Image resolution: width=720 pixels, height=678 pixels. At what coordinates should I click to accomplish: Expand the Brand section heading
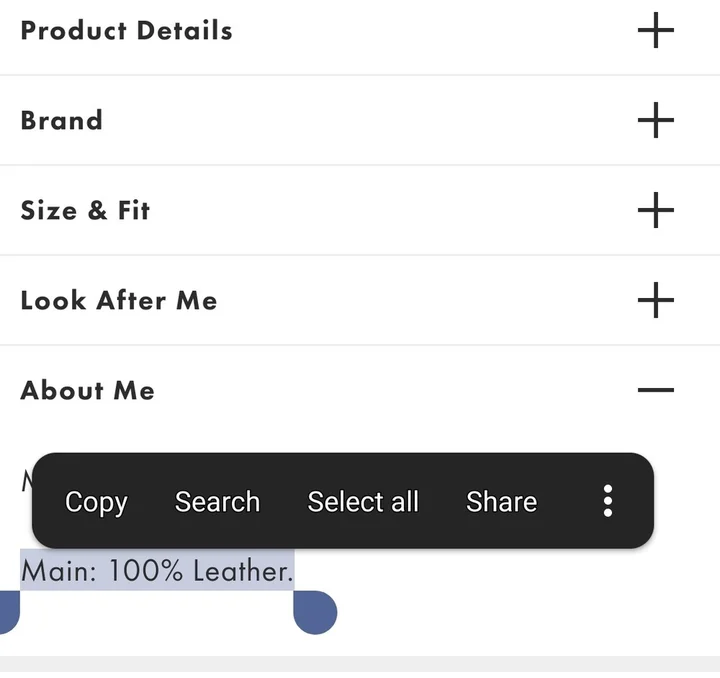click(x=62, y=120)
